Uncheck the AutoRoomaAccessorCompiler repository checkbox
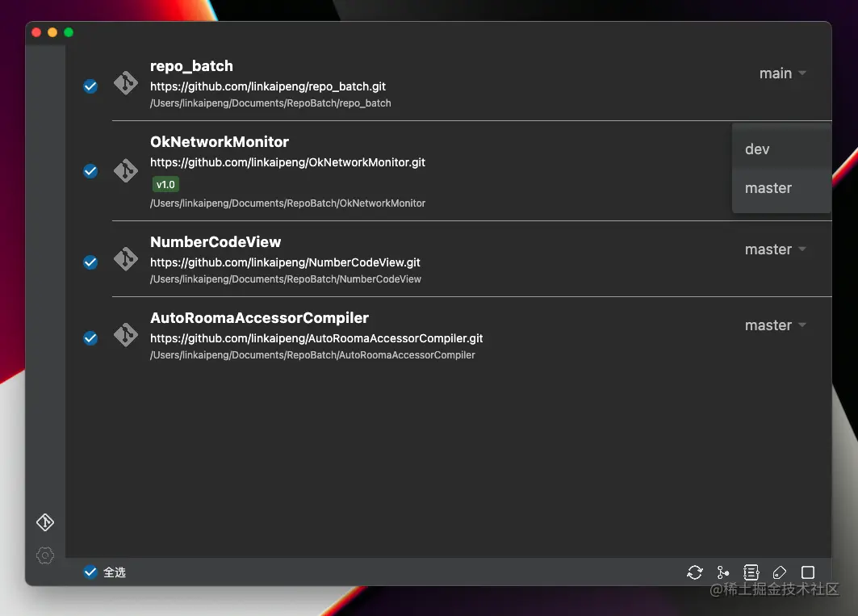This screenshot has width=858, height=616. pyautogui.click(x=90, y=338)
